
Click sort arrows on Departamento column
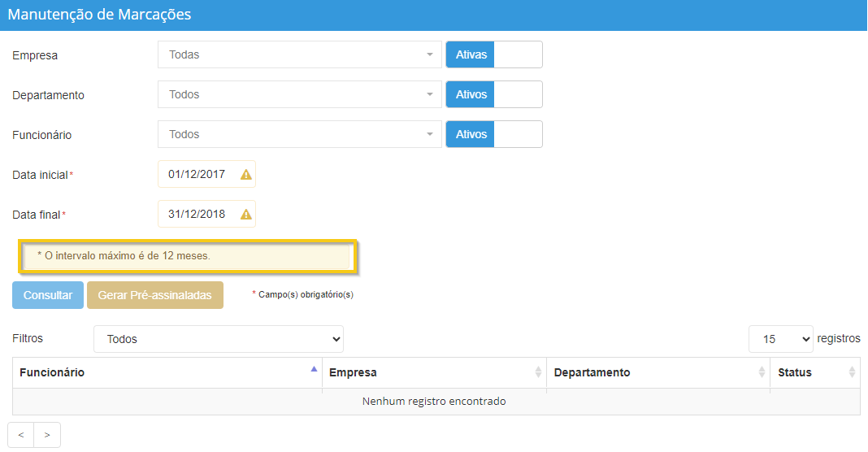(762, 372)
